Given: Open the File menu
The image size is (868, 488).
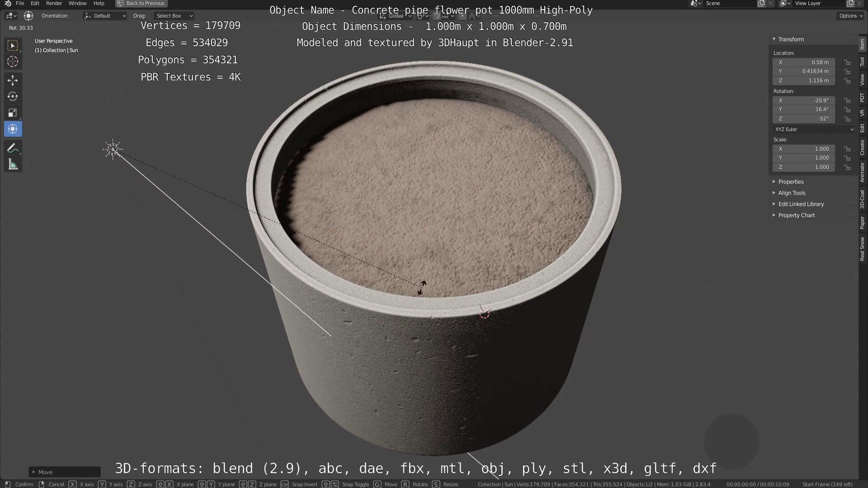Looking at the screenshot, I should pyautogui.click(x=20, y=3).
